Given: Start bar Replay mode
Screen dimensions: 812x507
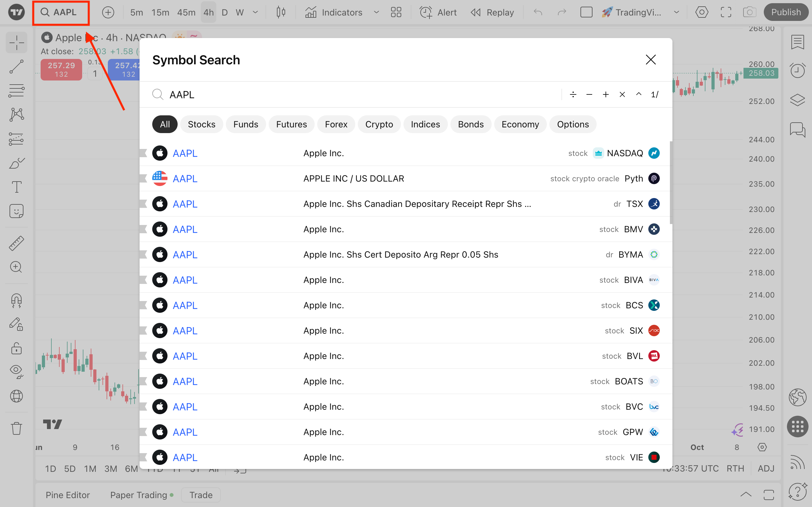Looking at the screenshot, I should coord(492,12).
